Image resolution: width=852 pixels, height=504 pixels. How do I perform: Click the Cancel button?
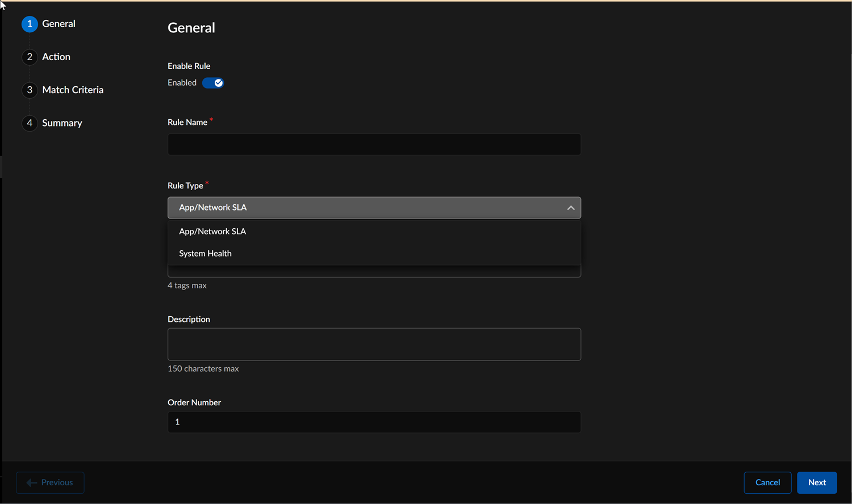point(767,482)
